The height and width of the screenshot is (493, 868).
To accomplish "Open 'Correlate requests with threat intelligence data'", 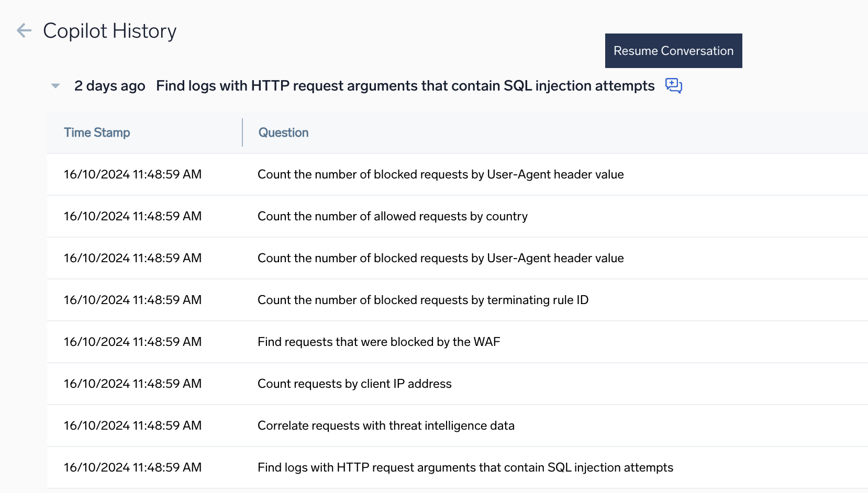I will point(386,426).
